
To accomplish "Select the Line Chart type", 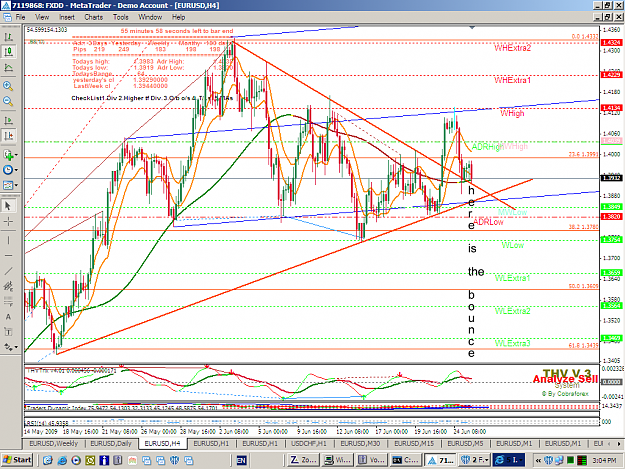I will (x=8, y=67).
